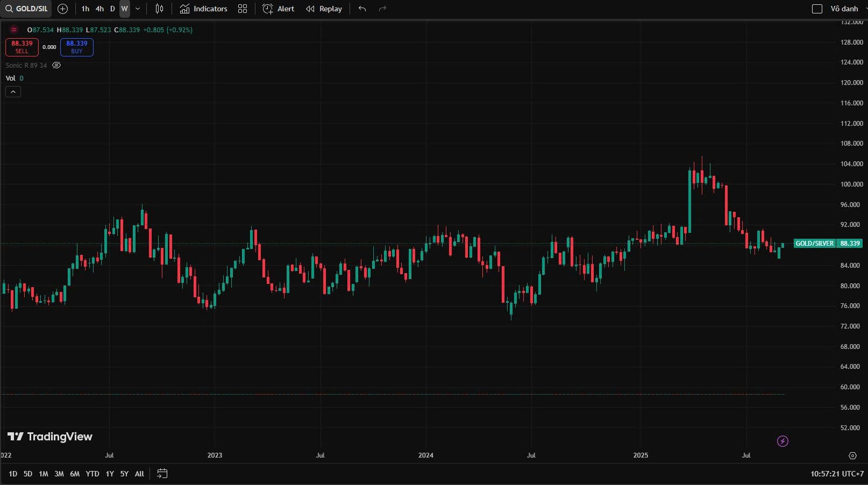Select the D daily timeframe

(x=112, y=9)
